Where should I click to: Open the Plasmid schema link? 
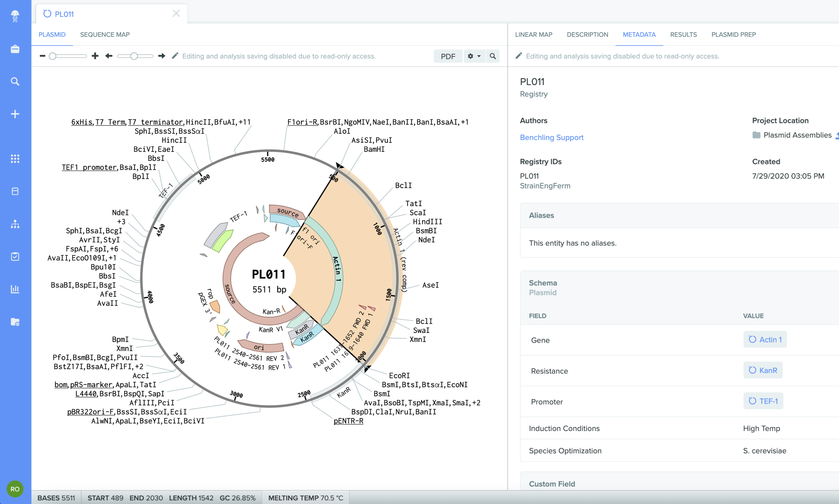pyautogui.click(x=543, y=292)
